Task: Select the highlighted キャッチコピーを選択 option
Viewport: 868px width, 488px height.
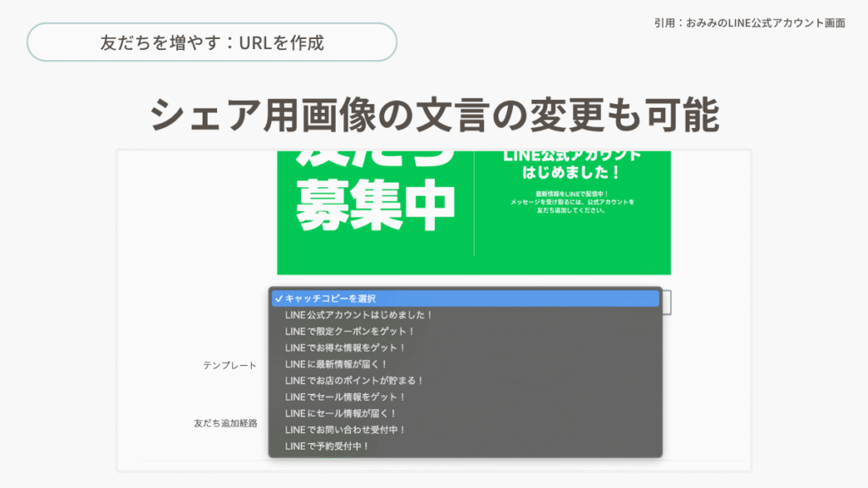Action: click(331, 299)
